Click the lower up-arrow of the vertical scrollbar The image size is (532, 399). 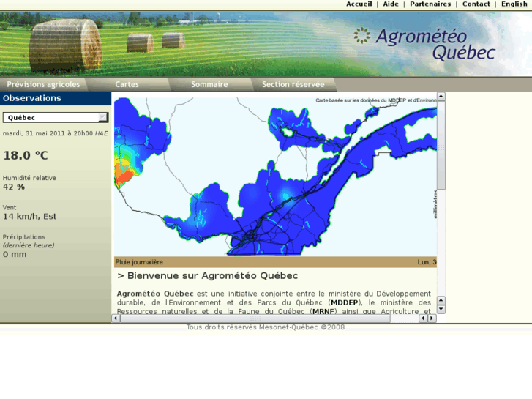(x=441, y=300)
